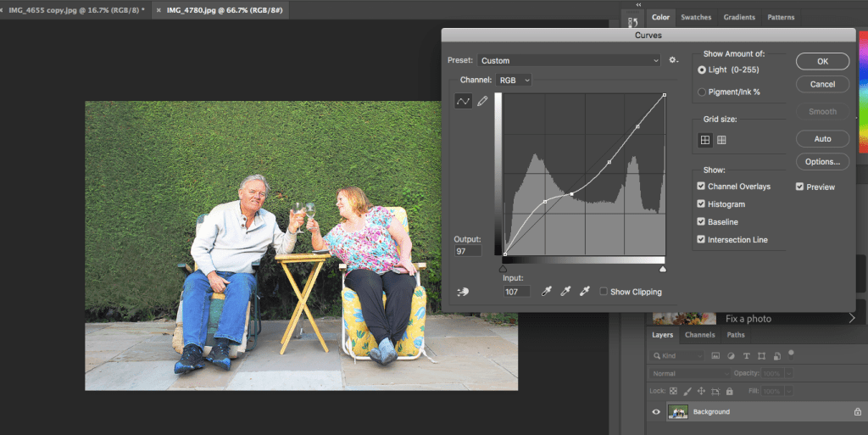Enable Show Clipping checkbox
The height and width of the screenshot is (435, 868).
click(x=604, y=292)
